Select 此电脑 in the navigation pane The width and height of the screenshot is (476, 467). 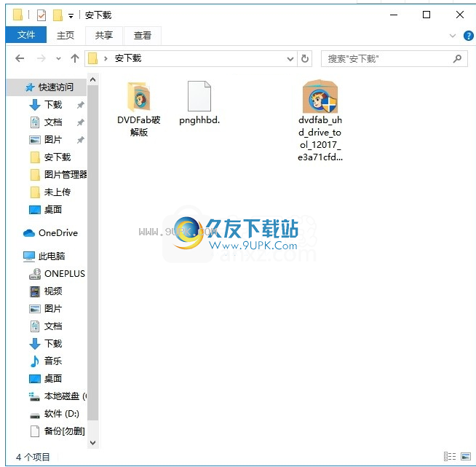44,256
